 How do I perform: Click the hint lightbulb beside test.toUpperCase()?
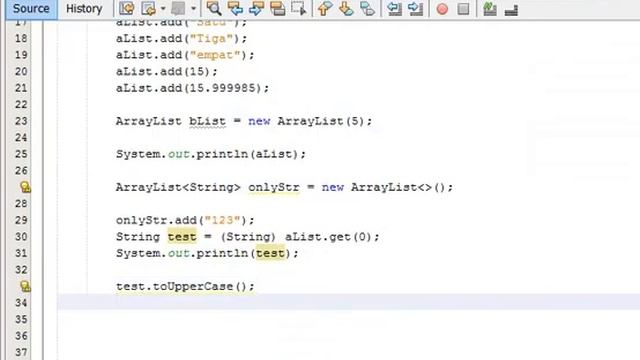click(25, 286)
